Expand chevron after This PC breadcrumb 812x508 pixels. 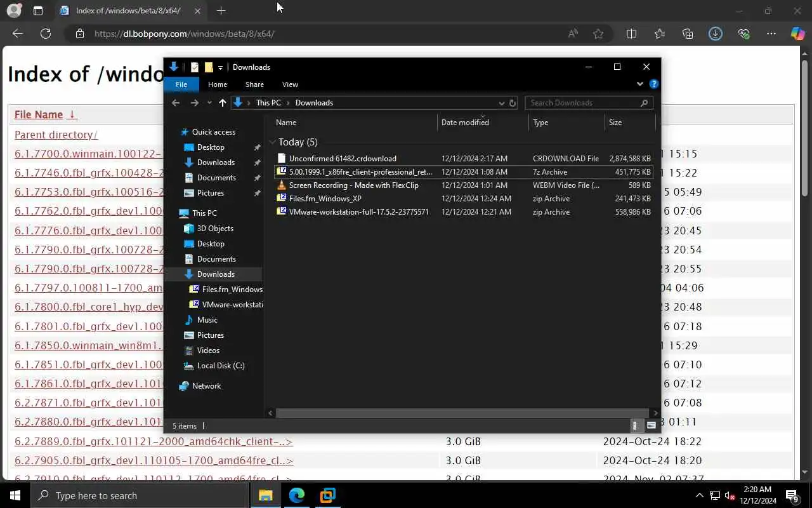(289, 103)
